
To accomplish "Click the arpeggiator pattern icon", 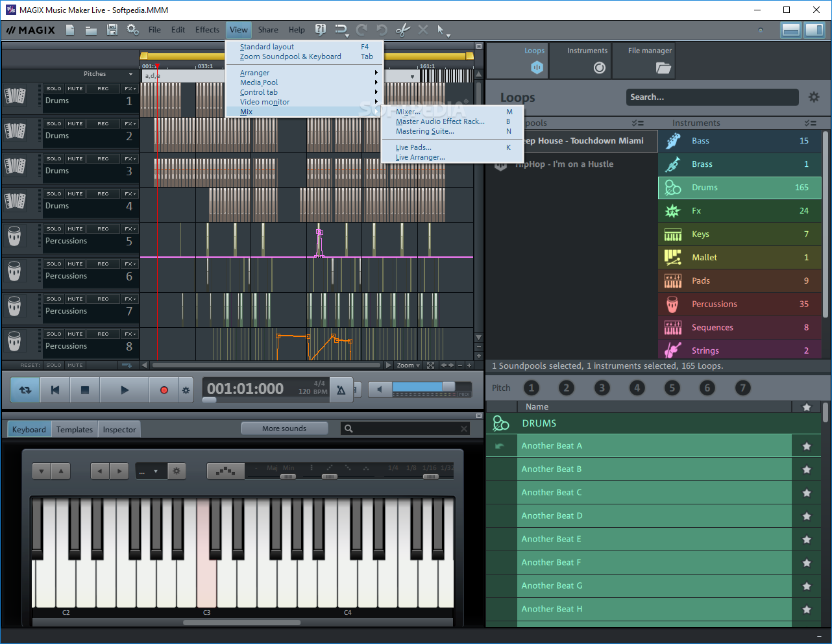I will pyautogui.click(x=225, y=471).
